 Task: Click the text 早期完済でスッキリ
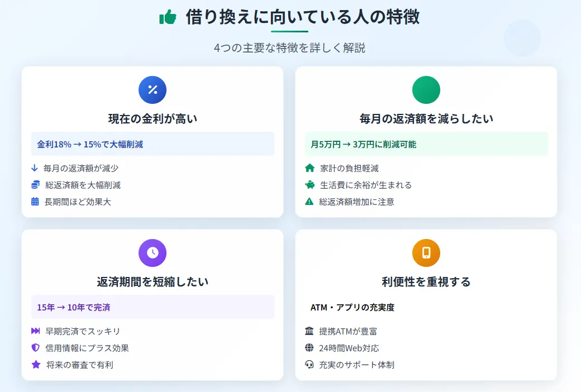(x=83, y=331)
